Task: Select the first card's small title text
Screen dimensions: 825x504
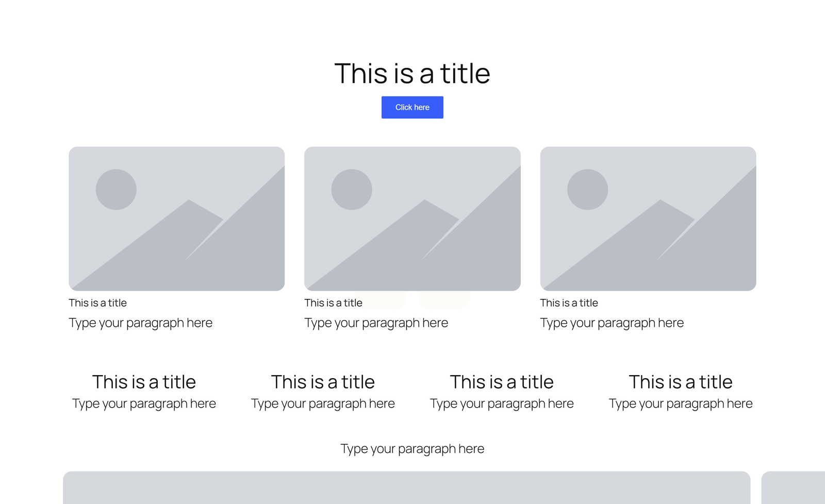Action: pos(98,303)
